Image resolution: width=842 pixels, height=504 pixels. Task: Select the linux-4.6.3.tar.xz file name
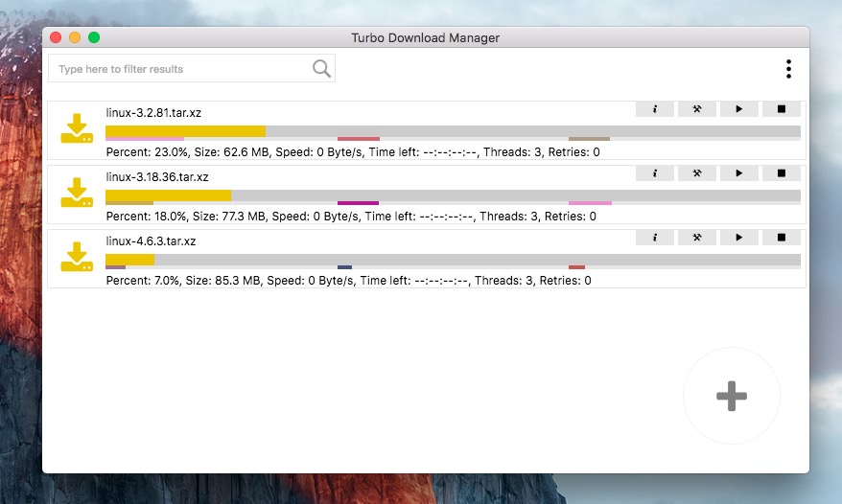pos(151,241)
